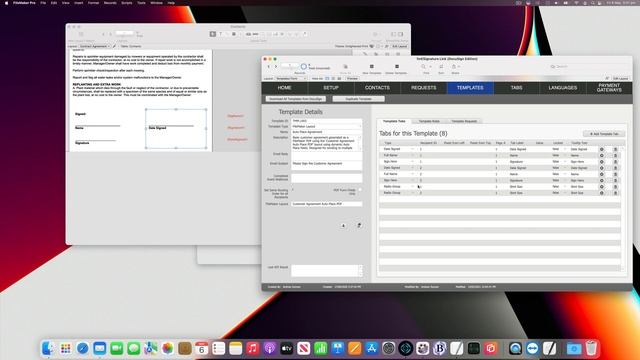The height and width of the screenshot is (360, 640).
Task: Switch View As to table view
Action: point(339,78)
